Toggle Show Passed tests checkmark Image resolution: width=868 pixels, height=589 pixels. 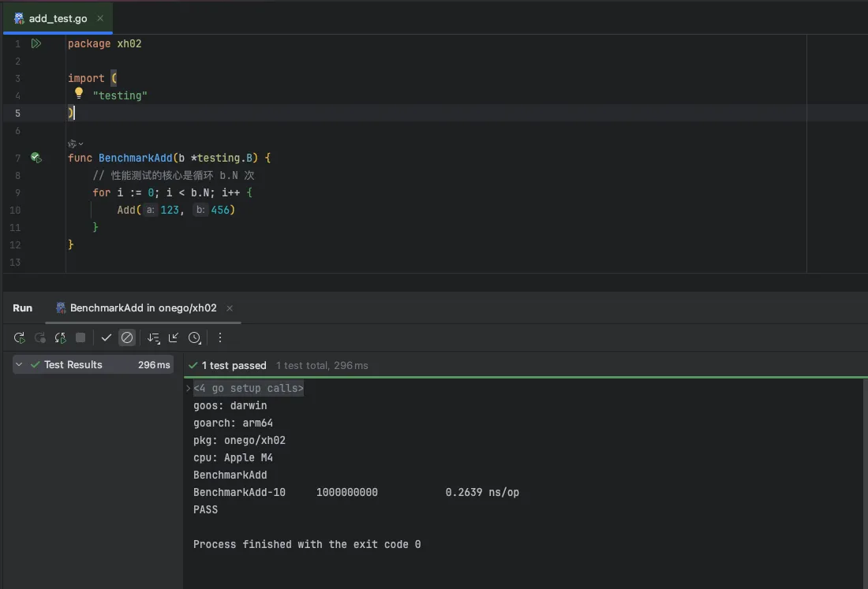[x=107, y=337]
